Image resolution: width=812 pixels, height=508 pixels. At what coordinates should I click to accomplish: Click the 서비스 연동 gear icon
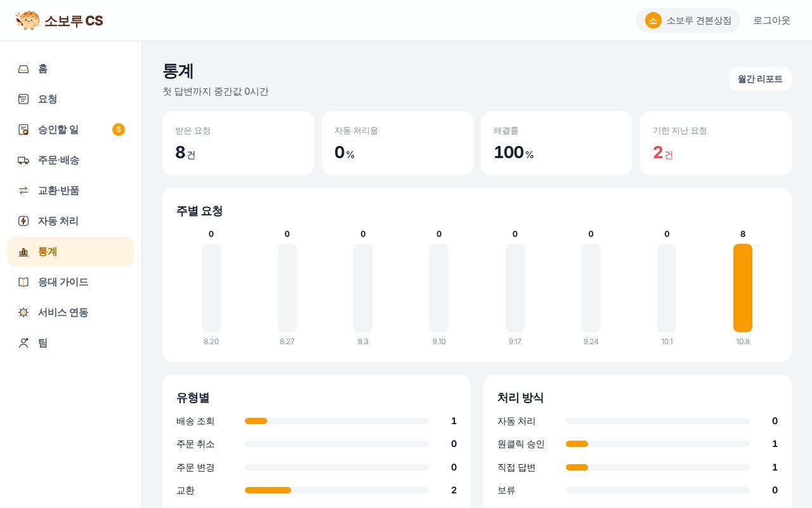pos(23,312)
